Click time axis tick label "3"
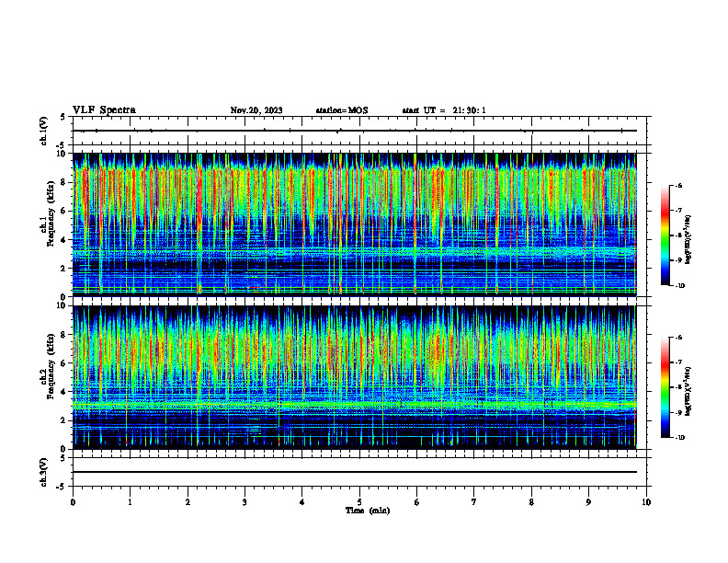728x563 pixels. (x=245, y=502)
